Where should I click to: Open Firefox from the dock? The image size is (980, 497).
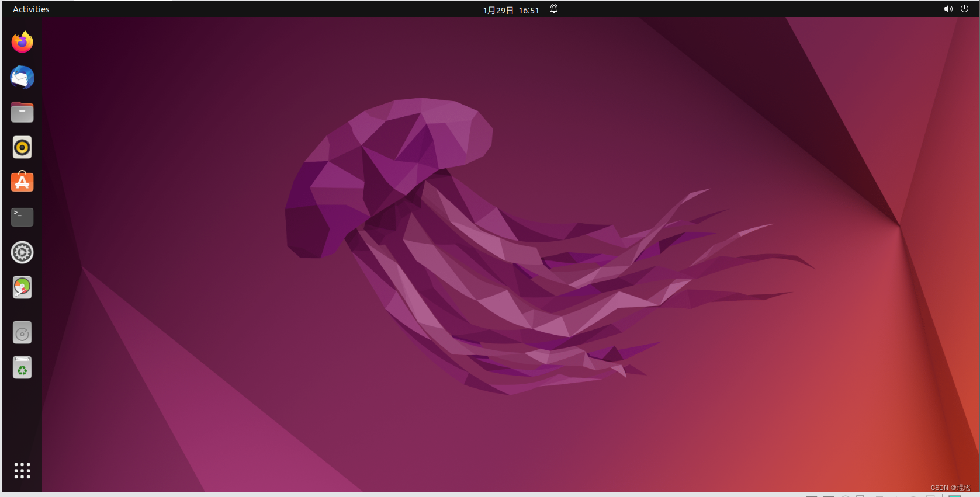click(x=22, y=42)
